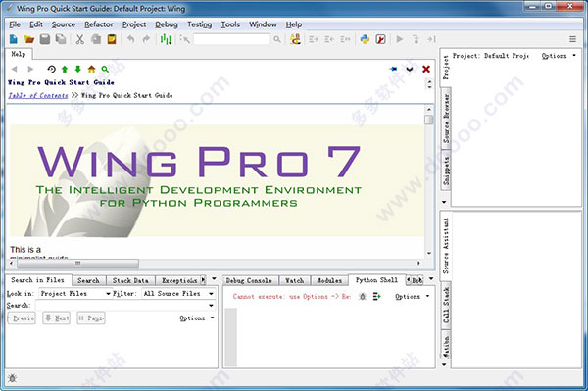Screen dimensions: 588x391
Task: Open the File menu
Action: coord(15,24)
